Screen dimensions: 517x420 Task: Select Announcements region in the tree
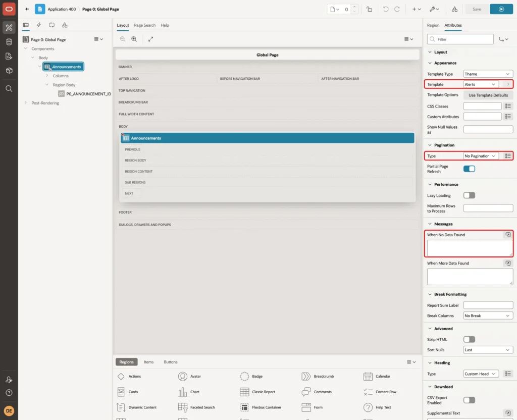63,67
